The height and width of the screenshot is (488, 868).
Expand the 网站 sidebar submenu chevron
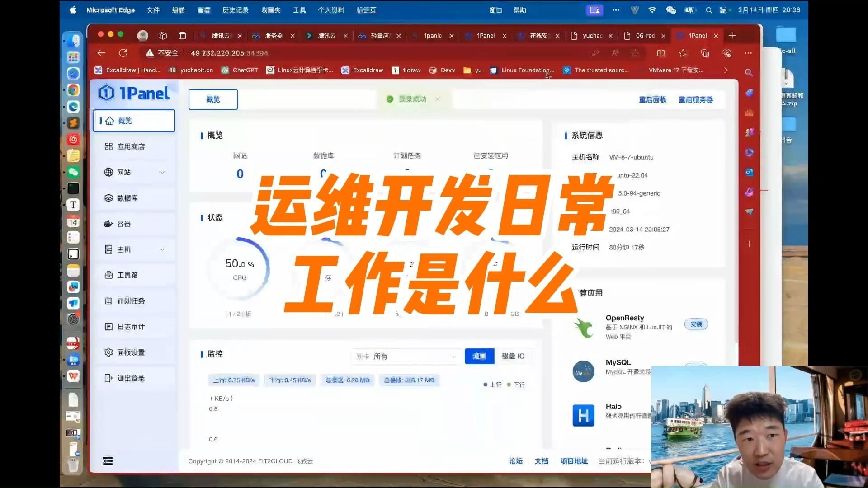[x=162, y=172]
